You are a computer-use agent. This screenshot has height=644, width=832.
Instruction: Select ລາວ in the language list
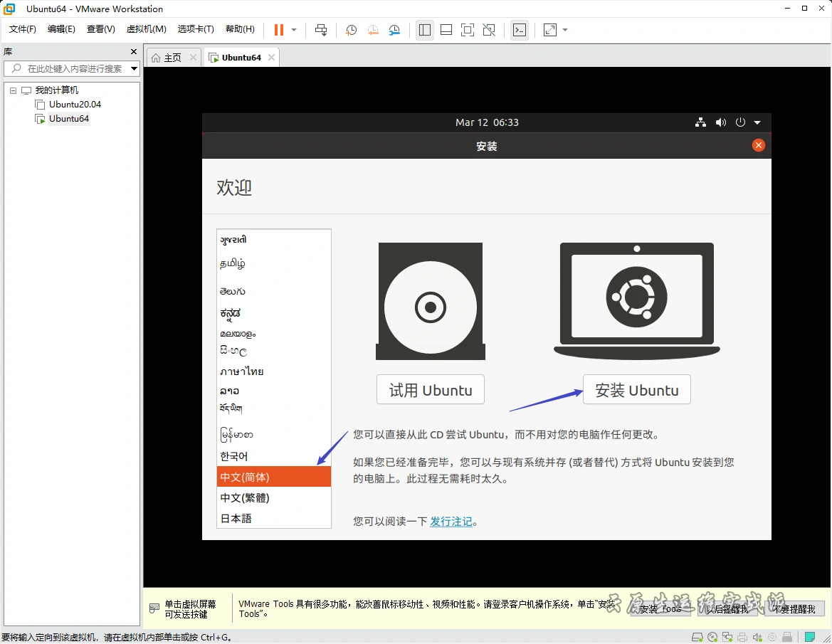click(274, 391)
